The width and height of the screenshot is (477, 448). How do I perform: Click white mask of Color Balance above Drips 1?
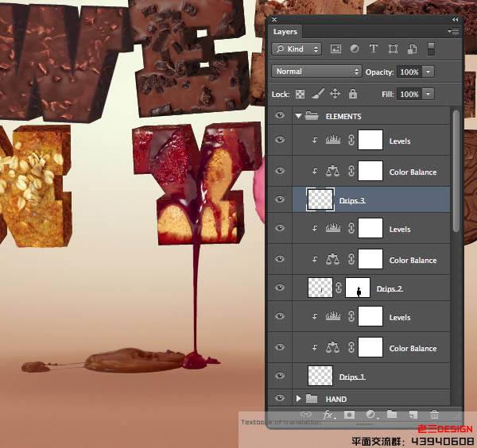click(370, 347)
